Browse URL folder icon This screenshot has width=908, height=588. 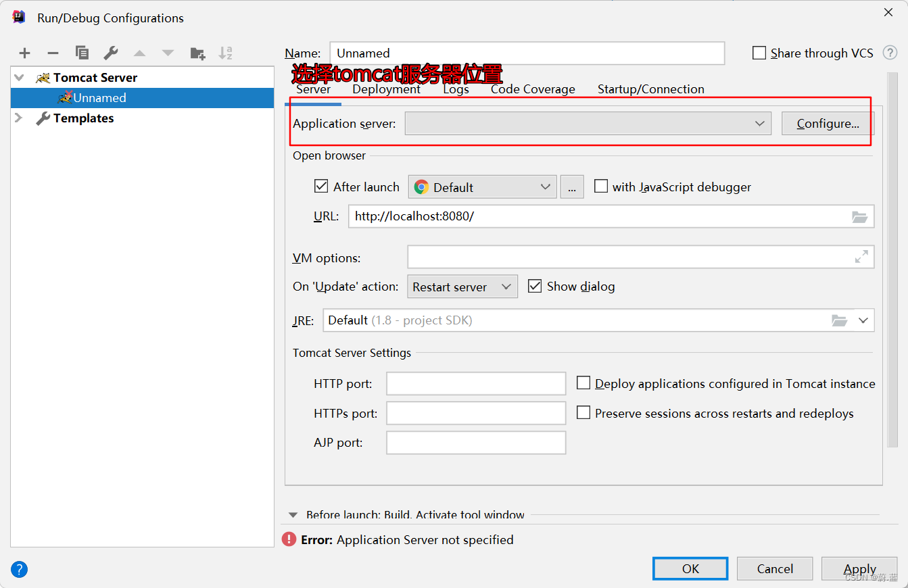[x=859, y=217]
